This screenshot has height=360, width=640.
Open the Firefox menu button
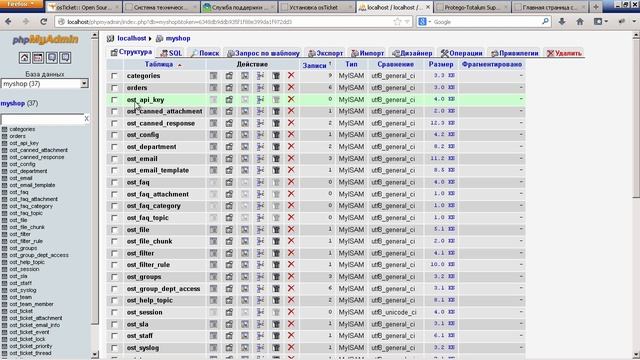point(21,4)
